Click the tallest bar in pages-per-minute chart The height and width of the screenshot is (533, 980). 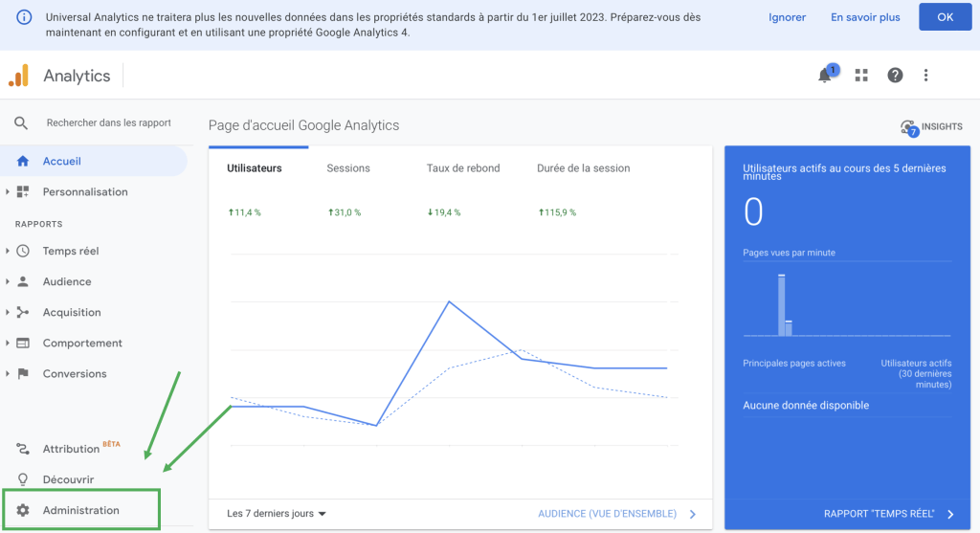[781, 305]
